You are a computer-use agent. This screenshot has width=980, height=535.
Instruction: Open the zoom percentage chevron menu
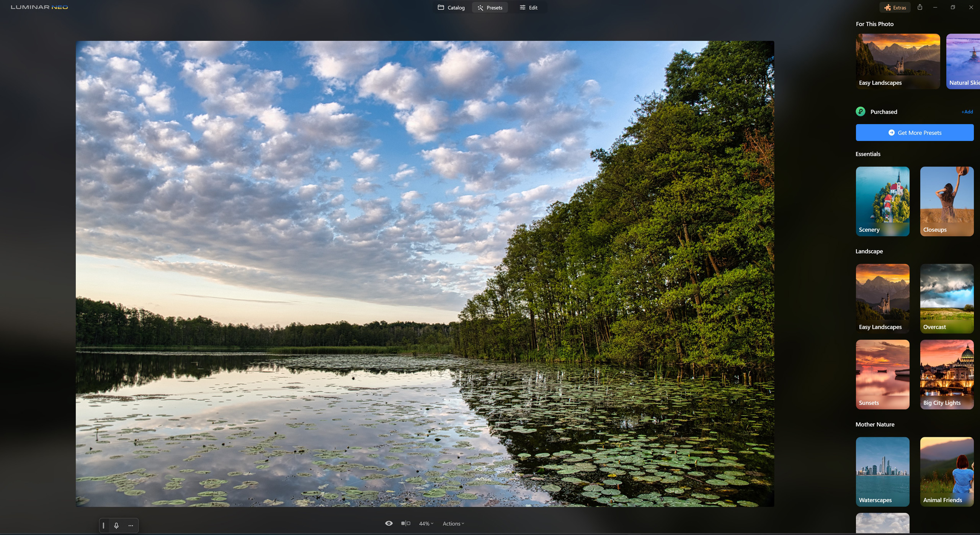coord(432,523)
